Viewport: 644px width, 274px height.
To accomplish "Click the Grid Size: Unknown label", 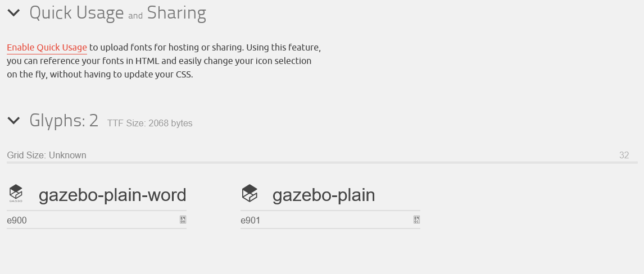I will pos(47,156).
